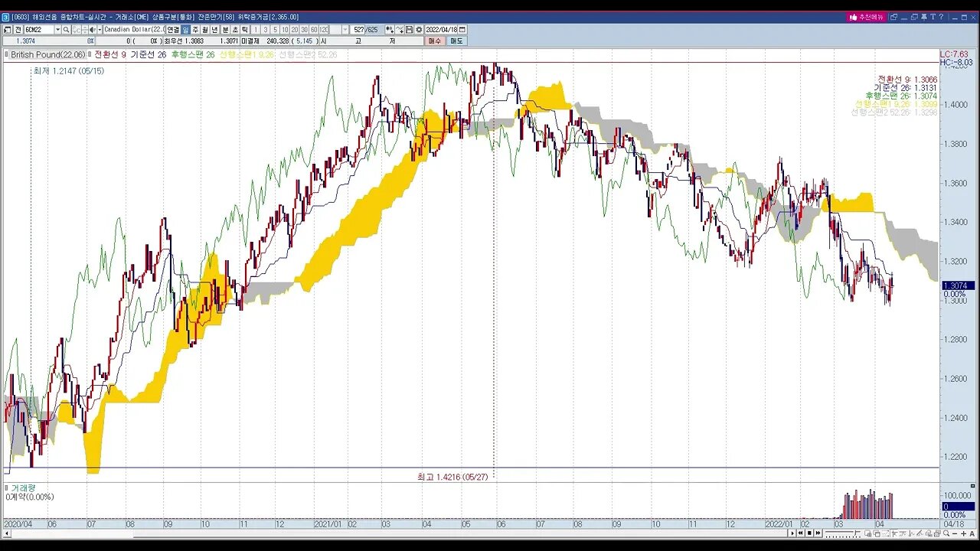This screenshot has width=980, height=551.
Task: Click the magnifier search icon beside symbol field
Action: [x=66, y=30]
